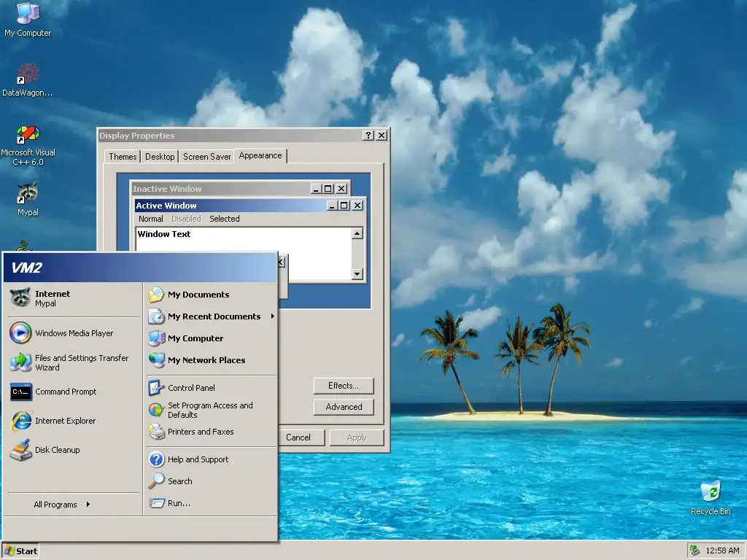Click the 12:58 AM clock

pyautogui.click(x=722, y=551)
